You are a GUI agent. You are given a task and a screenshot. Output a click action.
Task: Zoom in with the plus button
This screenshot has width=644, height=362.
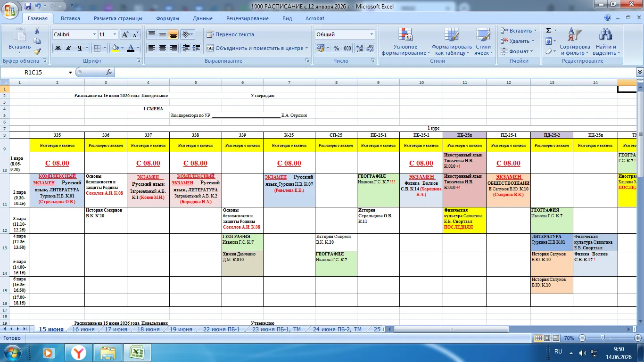638,338
